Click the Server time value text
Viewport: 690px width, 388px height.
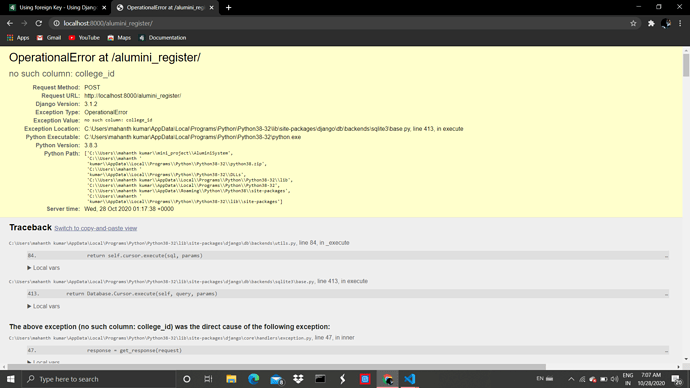click(129, 209)
